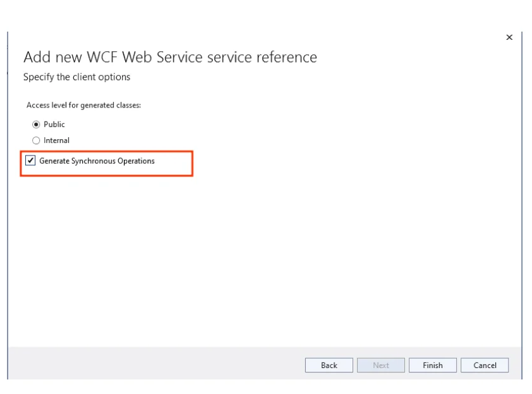Click the Finish button to complete the wizard
Image resolution: width=532 pixels, height=394 pixels.
tap(432, 365)
